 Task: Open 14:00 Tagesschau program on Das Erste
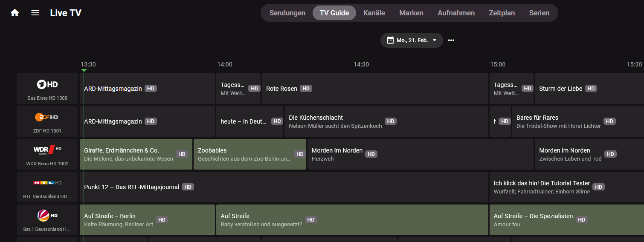pos(238,89)
